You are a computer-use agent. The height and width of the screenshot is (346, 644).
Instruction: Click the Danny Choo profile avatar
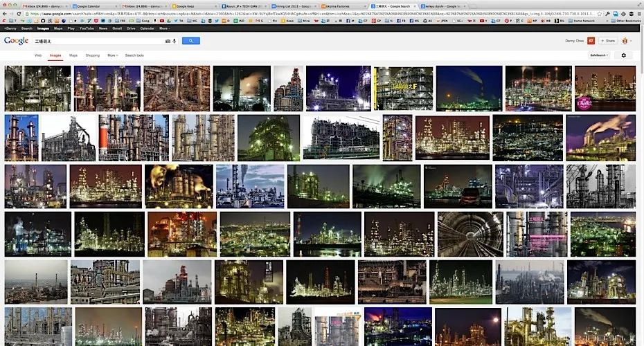[x=625, y=41]
